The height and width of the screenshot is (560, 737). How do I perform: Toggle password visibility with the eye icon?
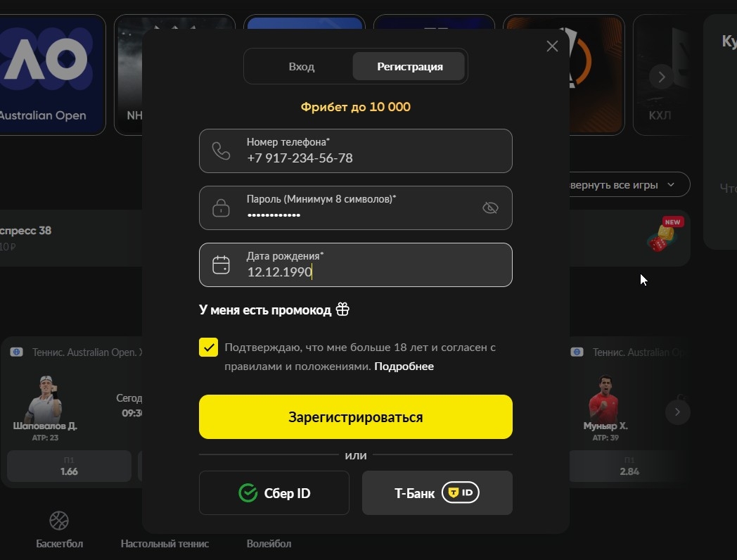pos(490,208)
